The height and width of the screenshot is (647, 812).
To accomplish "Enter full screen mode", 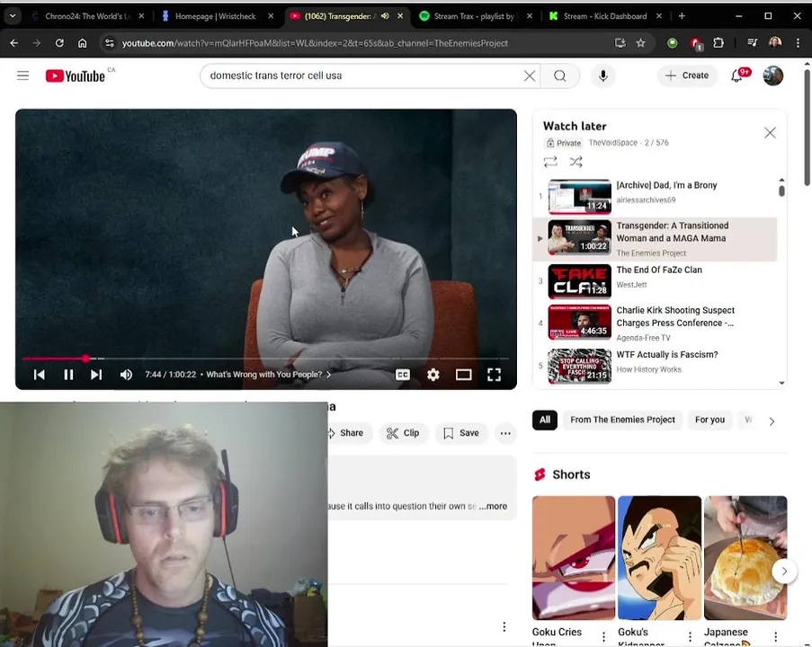I will point(494,374).
